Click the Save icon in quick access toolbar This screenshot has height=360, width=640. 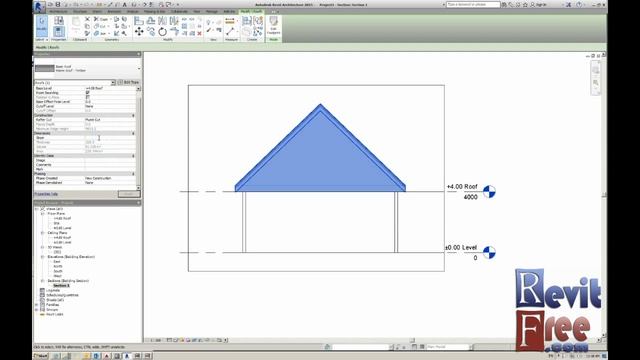(x=58, y=4)
